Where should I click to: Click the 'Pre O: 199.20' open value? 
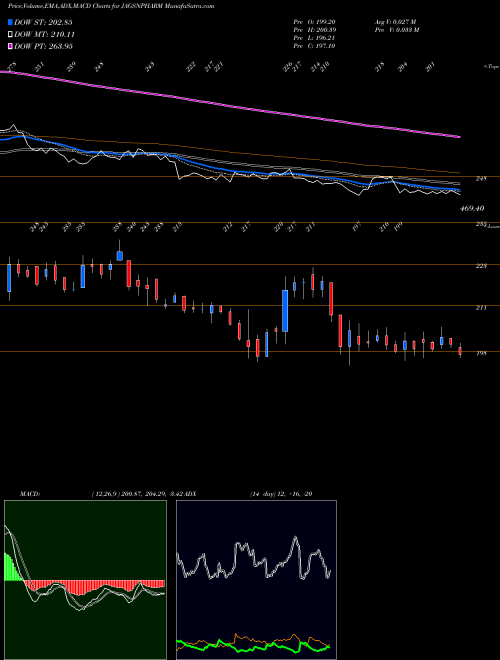(x=314, y=22)
